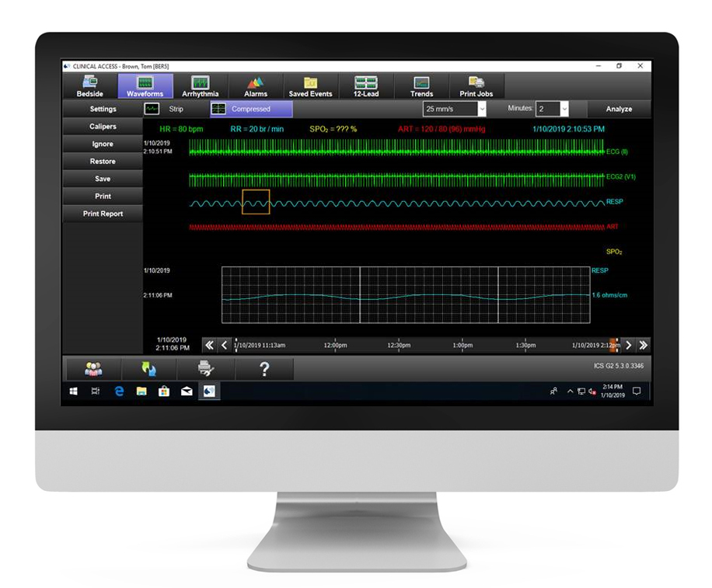This screenshot has width=712, height=588.
Task: Select the Arrhythmia monitoring icon
Action: coord(200,86)
